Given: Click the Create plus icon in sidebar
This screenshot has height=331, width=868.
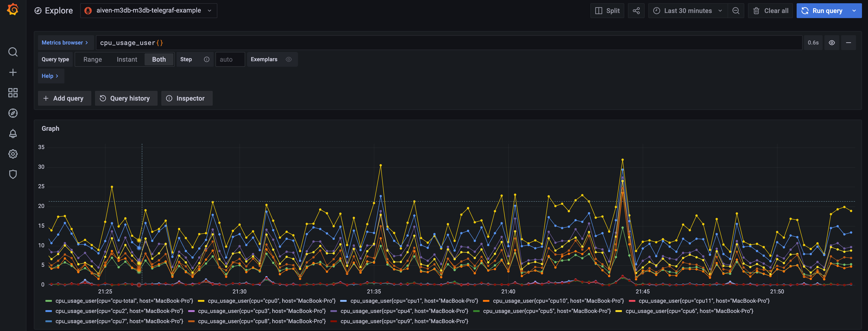Looking at the screenshot, I should (x=13, y=73).
